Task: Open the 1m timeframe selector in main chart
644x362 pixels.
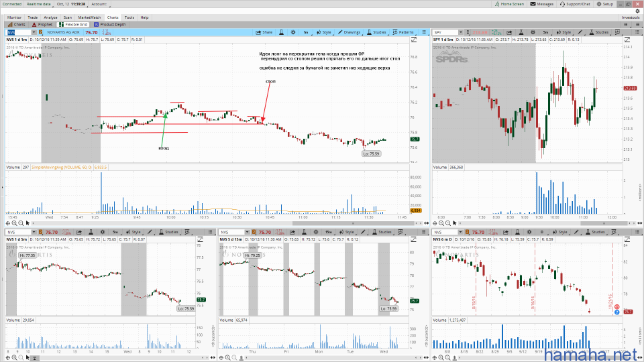Action: pyautogui.click(x=306, y=32)
